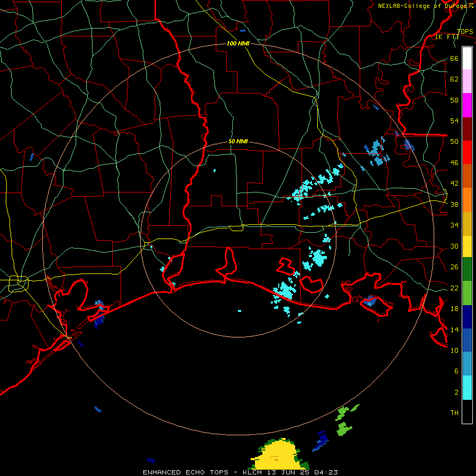The width and height of the screenshot is (476, 476).
Task: Pick the dark green legend swatch
Action: click(x=467, y=269)
